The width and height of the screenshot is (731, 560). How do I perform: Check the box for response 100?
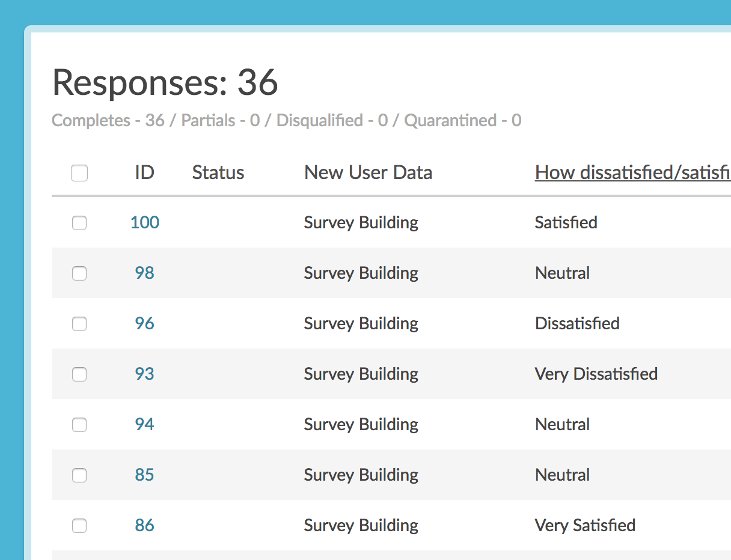79,223
